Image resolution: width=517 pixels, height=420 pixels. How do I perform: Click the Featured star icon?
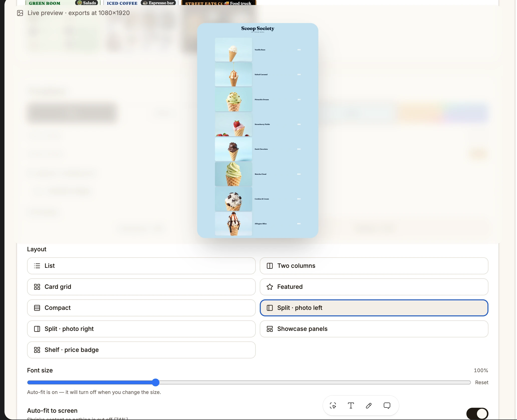tap(270, 287)
